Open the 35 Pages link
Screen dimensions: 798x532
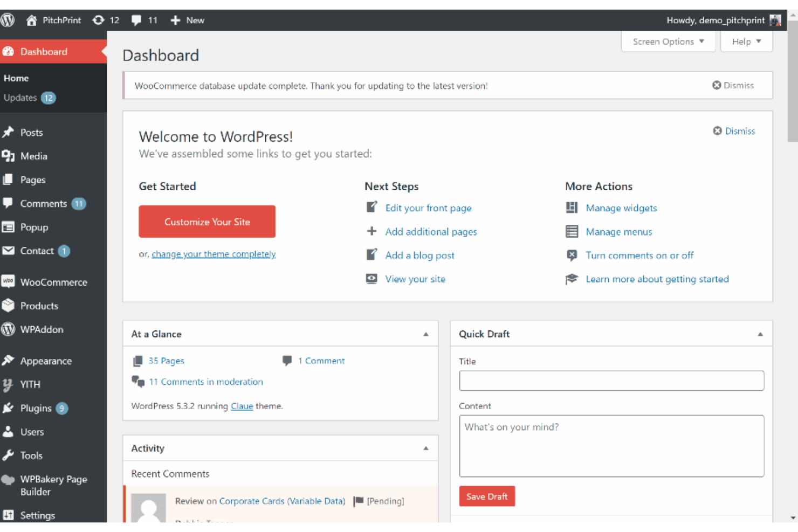166,361
